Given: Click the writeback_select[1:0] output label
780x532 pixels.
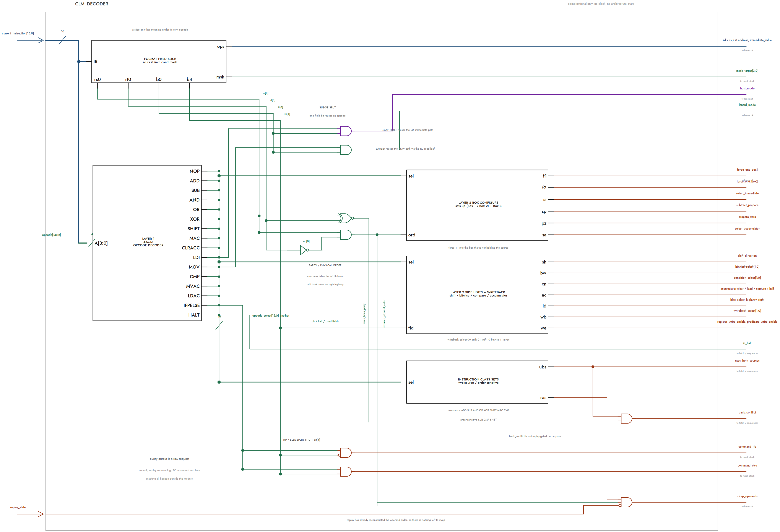Looking at the screenshot, I should 747,311.
